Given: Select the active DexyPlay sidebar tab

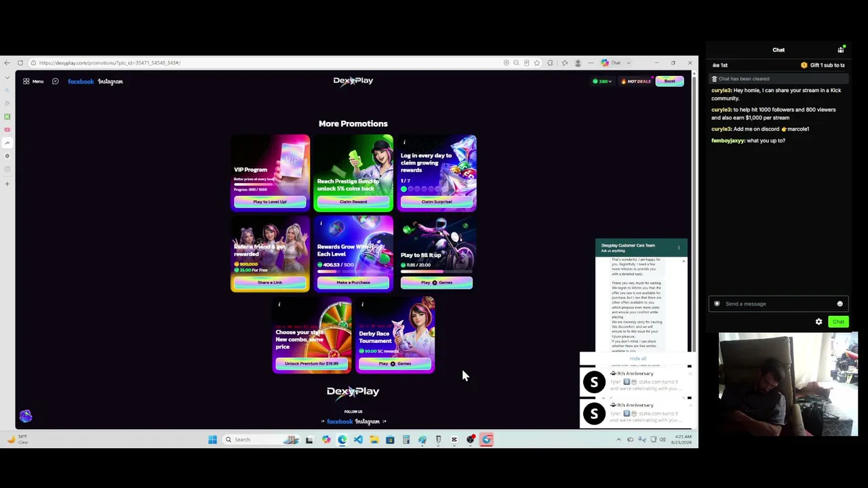Looking at the screenshot, I should 7,143.
